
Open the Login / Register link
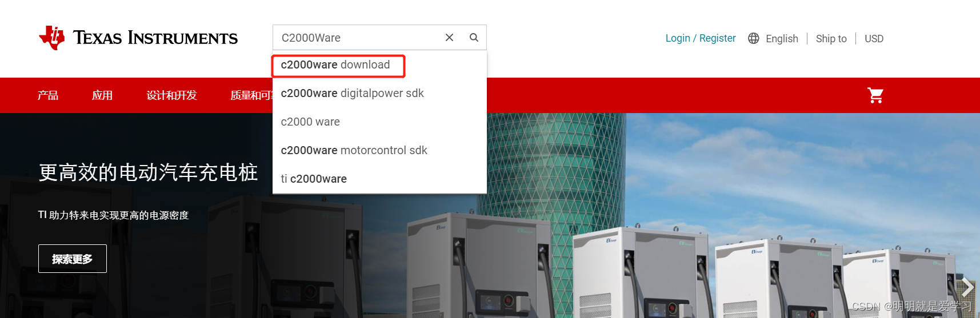(701, 38)
